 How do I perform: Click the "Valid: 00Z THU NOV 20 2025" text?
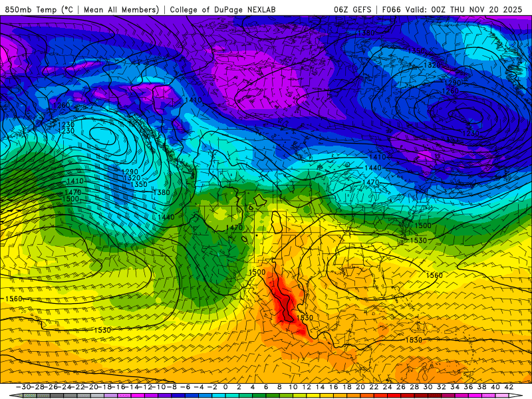pos(464,9)
